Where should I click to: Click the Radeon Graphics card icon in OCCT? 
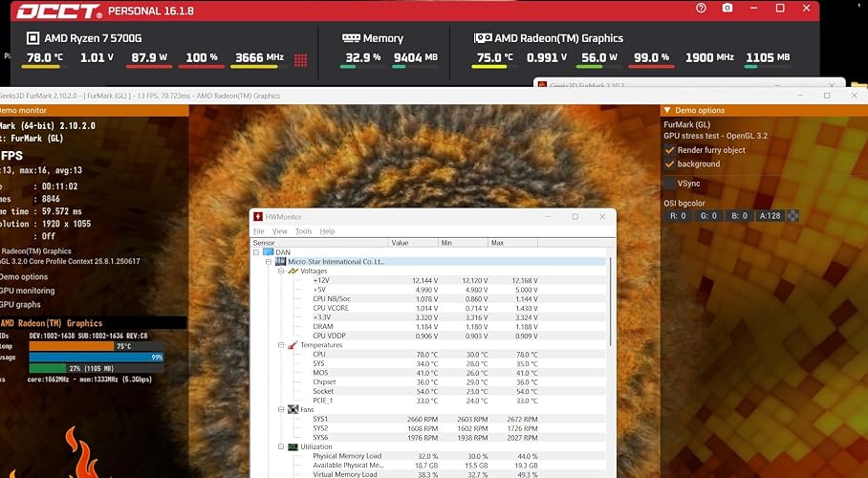pos(483,38)
